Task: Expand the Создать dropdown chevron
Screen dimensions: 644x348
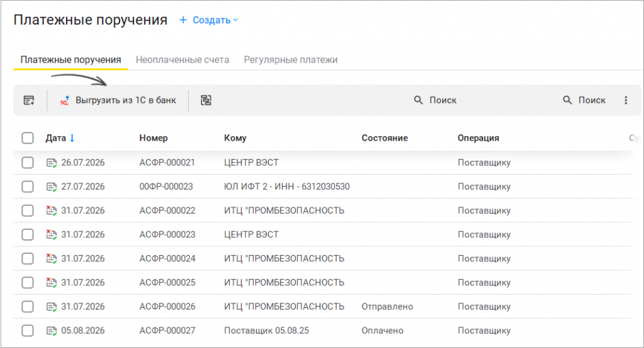Action: tap(235, 19)
